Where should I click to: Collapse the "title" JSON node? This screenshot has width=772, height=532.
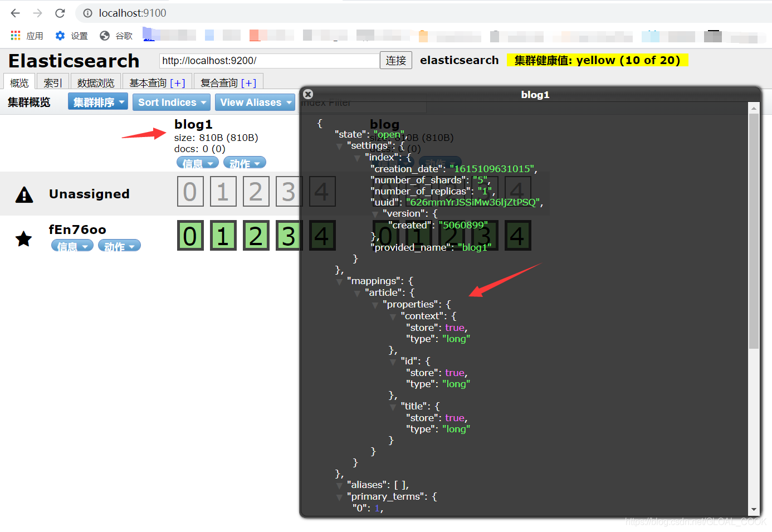[x=393, y=407]
